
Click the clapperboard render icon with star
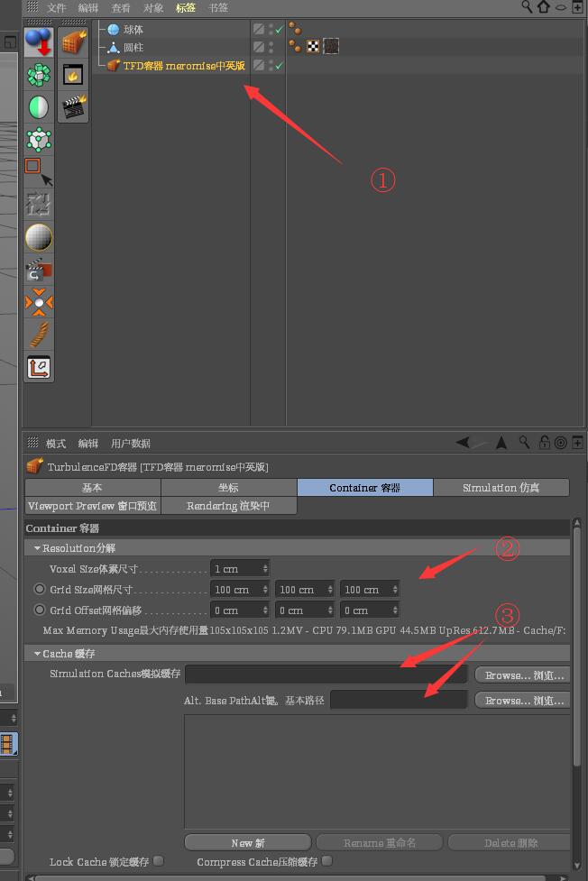73,107
